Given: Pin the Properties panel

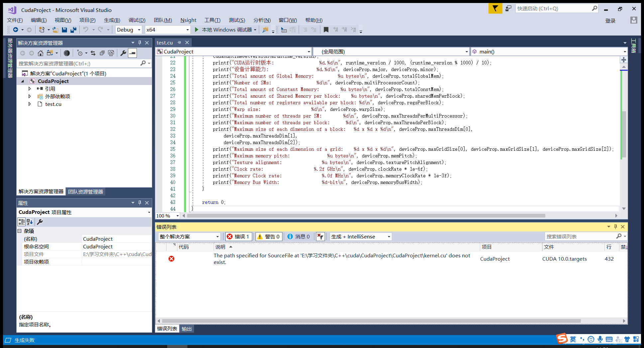Looking at the screenshot, I should pyautogui.click(x=140, y=203).
